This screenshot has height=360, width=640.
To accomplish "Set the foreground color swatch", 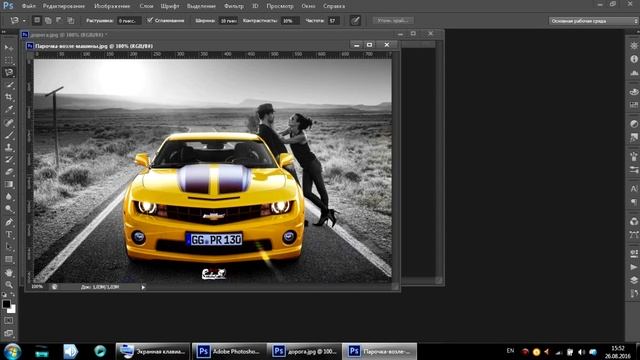I will click(x=6, y=304).
